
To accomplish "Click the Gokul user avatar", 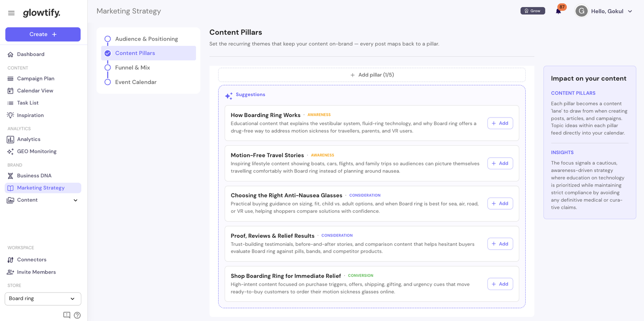I will tap(581, 11).
